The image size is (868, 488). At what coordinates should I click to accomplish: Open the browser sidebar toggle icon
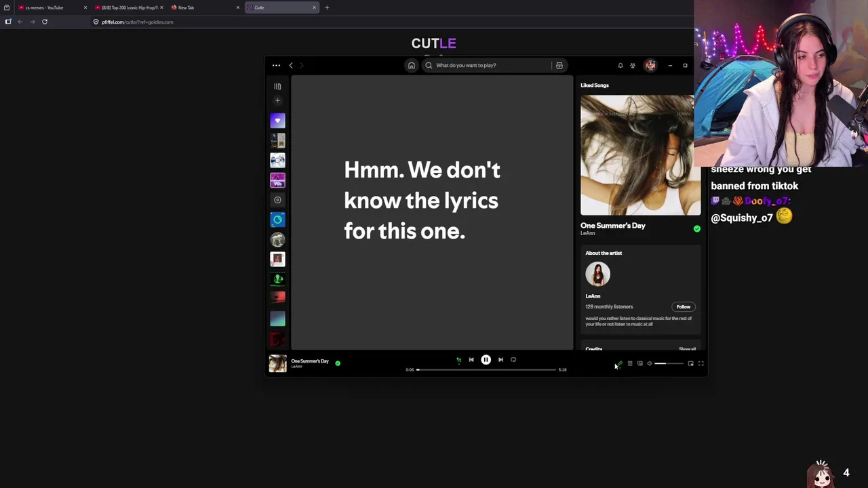[8, 22]
